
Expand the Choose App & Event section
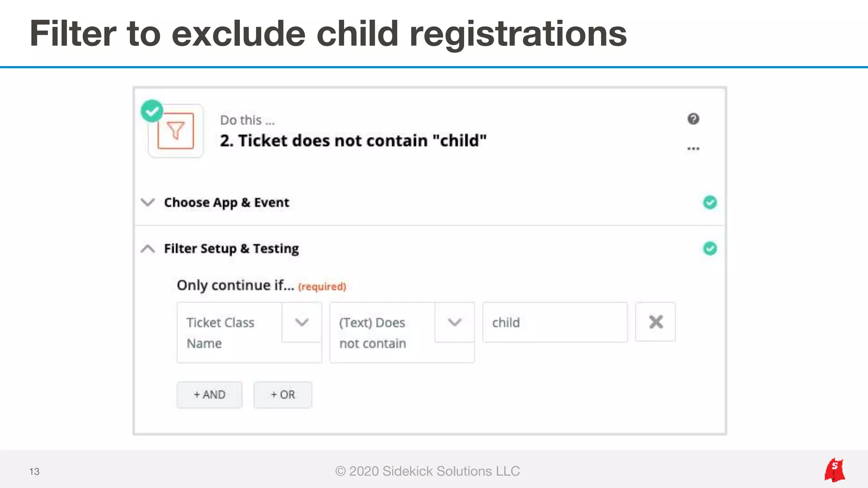[x=147, y=202]
